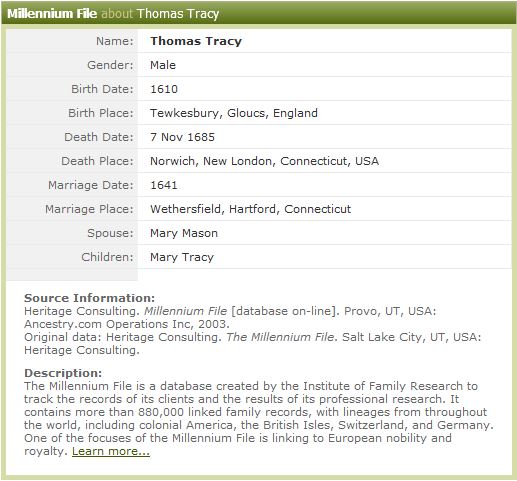517x481 pixels.
Task: Click the gender value Male
Action: point(163,65)
